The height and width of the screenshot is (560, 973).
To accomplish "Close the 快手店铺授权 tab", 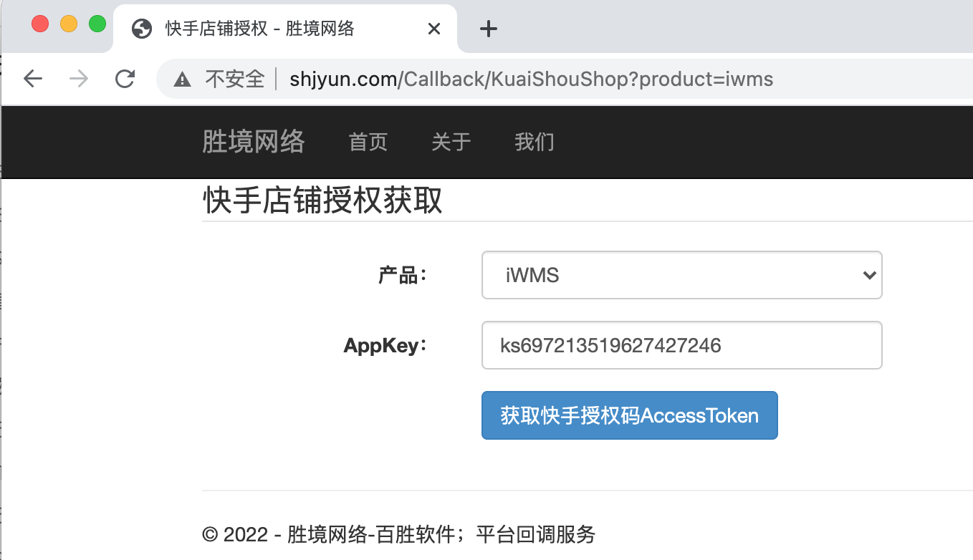I will coord(433,29).
